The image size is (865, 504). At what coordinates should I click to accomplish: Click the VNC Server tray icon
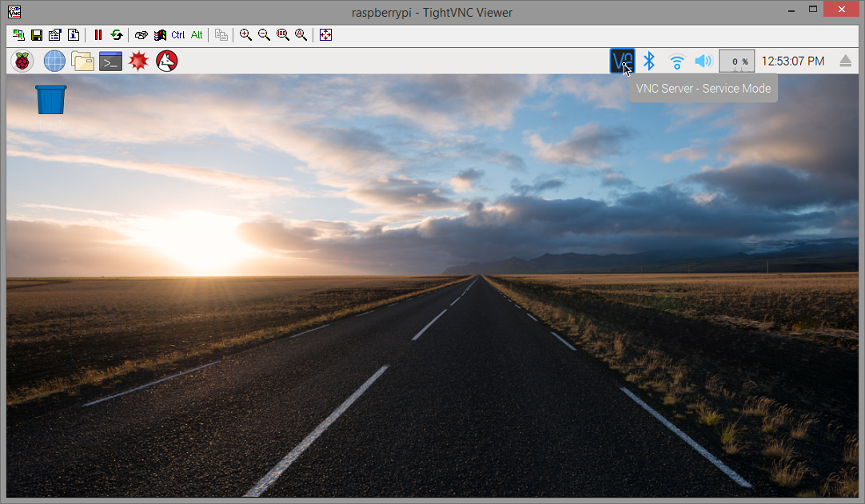622,61
